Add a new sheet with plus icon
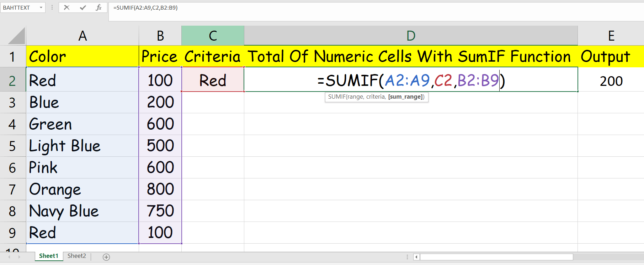Image resolution: width=644 pixels, height=265 pixels. [x=106, y=257]
